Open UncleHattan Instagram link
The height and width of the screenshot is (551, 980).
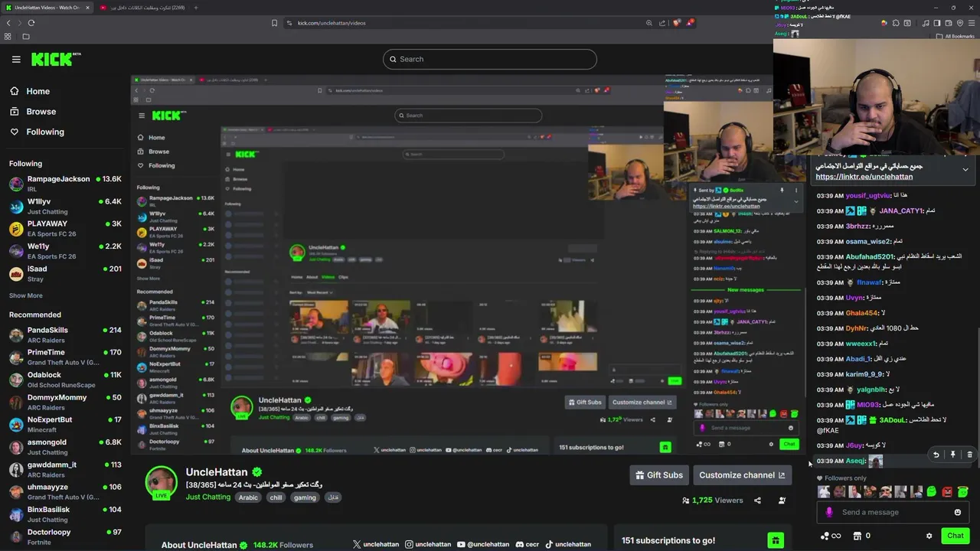pos(428,544)
